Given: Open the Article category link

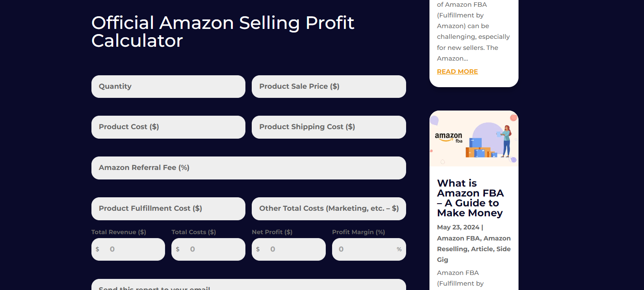Looking at the screenshot, I should click(481, 249).
